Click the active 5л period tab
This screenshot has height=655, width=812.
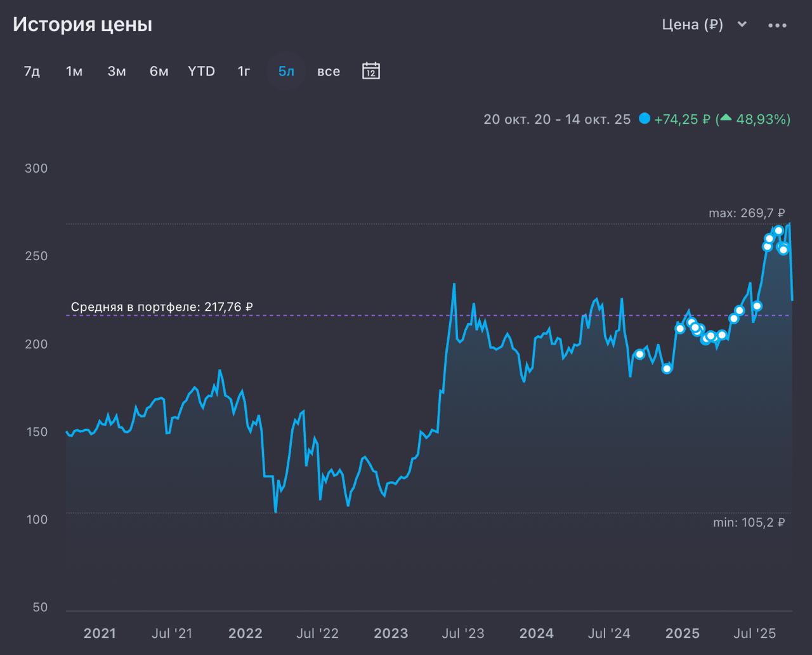(286, 71)
